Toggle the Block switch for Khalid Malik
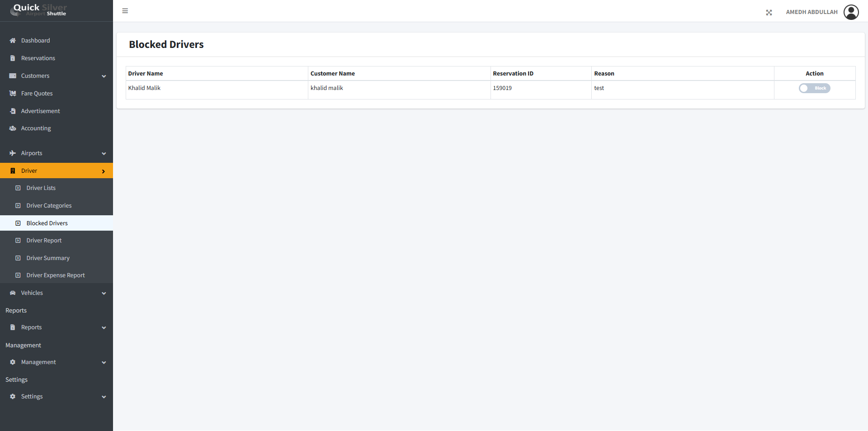868x431 pixels. tap(814, 88)
